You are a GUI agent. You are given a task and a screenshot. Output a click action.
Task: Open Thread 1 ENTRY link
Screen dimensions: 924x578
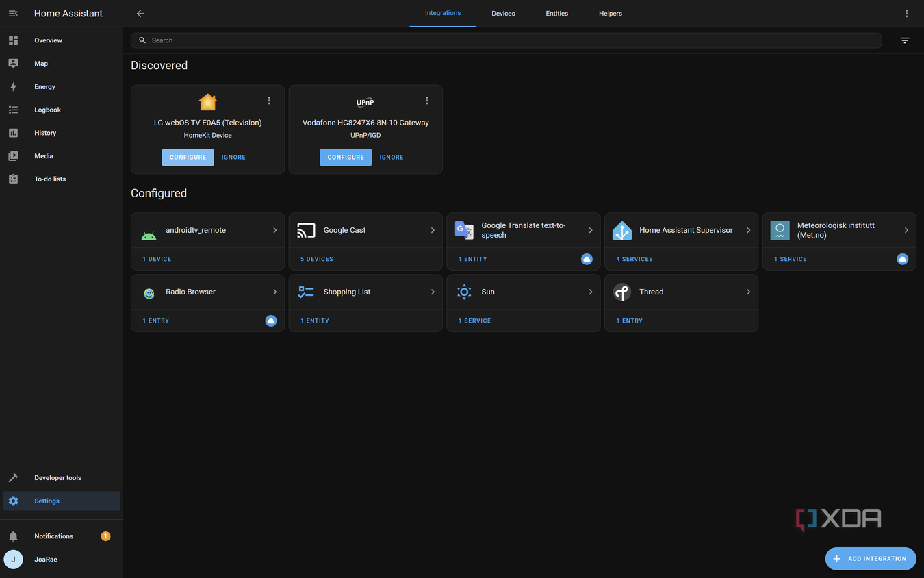[630, 321]
